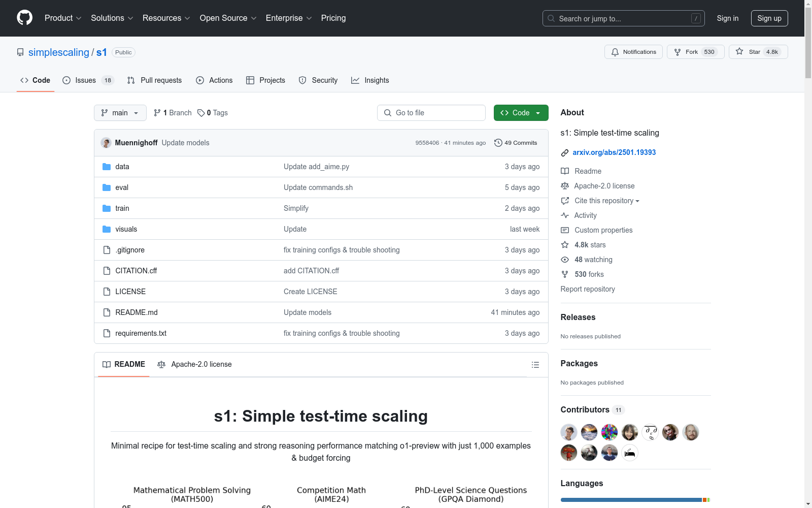Viewport: 812px width, 508px height.
Task: Open the CITATION.cff file
Action: point(136,271)
